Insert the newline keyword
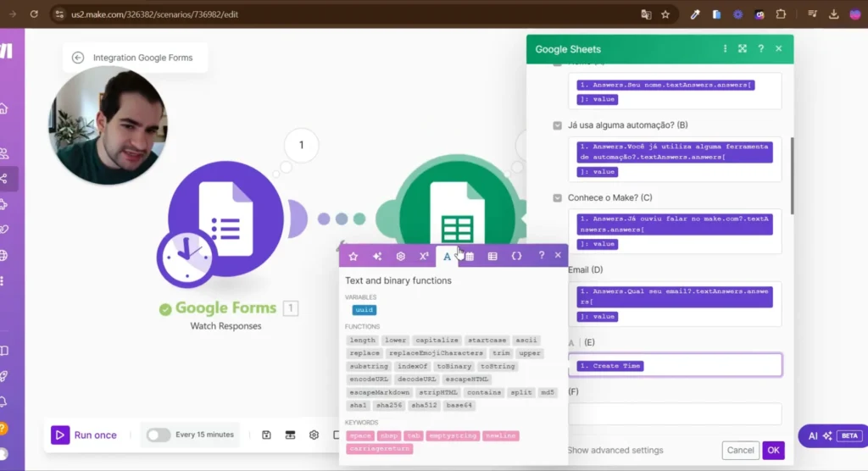This screenshot has width=868, height=471. point(500,435)
